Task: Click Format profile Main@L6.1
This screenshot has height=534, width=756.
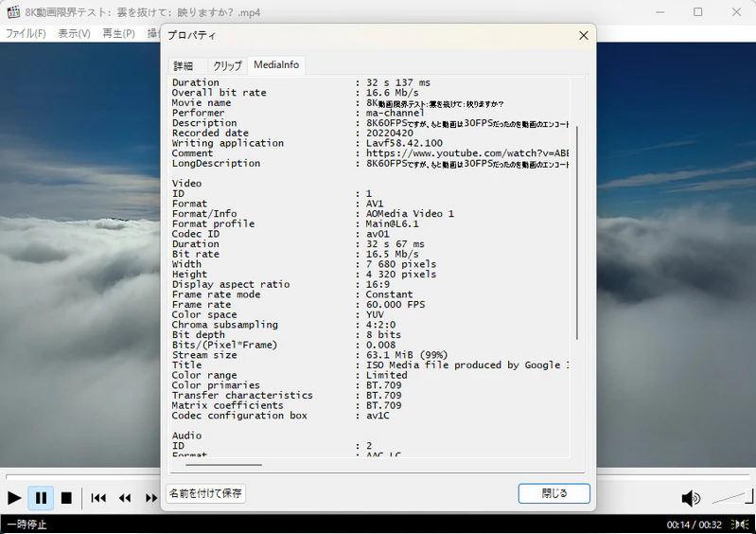Action: [392, 223]
